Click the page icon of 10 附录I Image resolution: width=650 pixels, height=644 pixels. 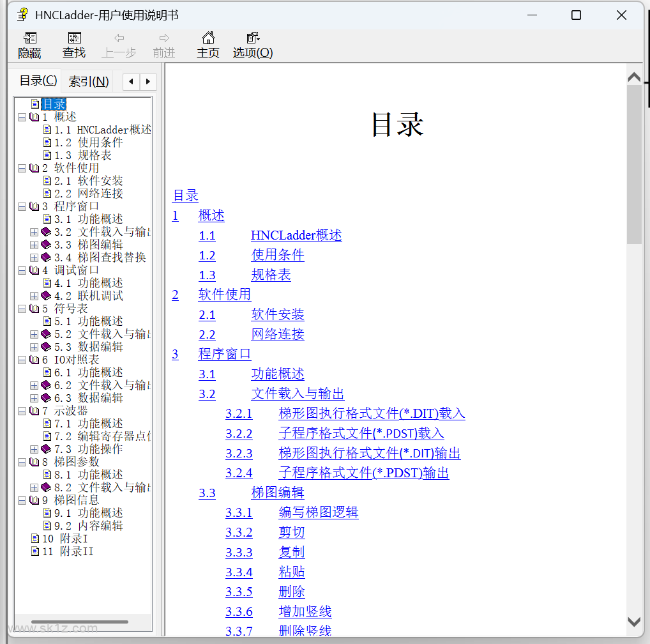click(x=36, y=539)
